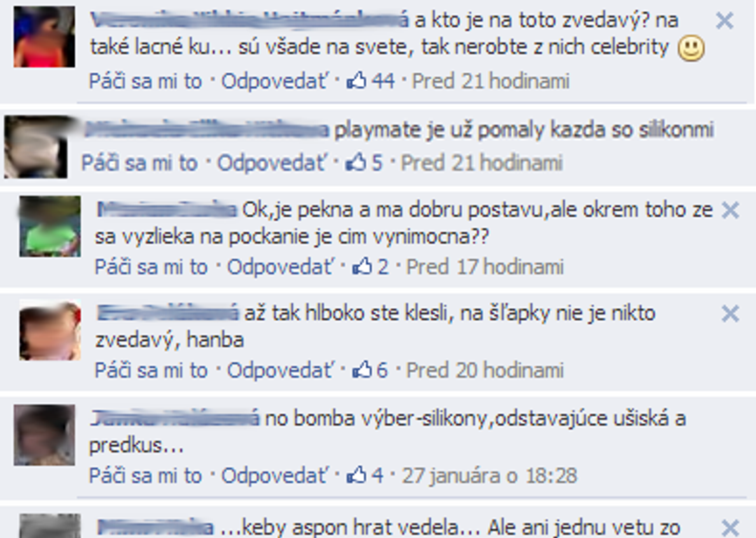
Task: Reply to the comment with 44 likes
Action: tap(275, 81)
